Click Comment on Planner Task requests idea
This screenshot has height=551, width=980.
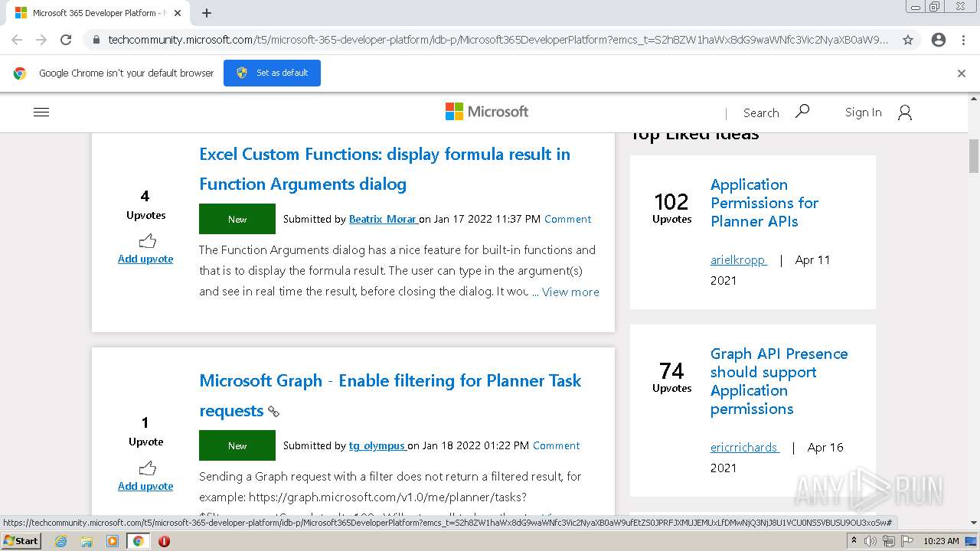(x=556, y=445)
